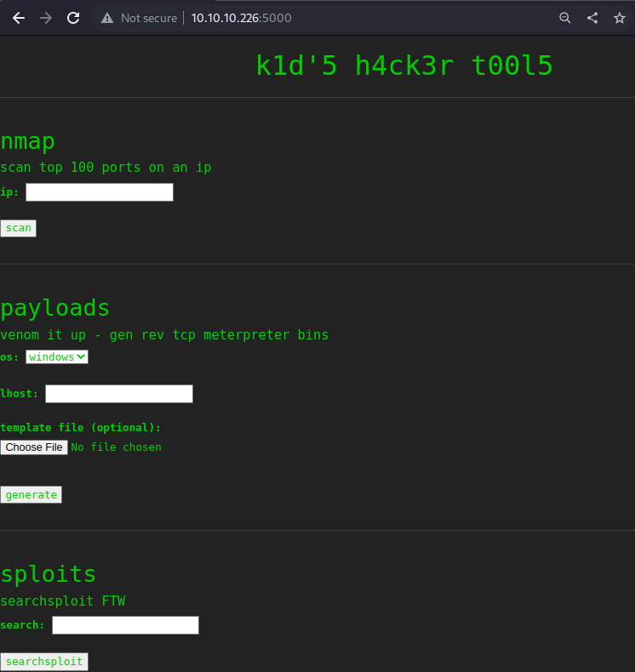This screenshot has width=635, height=672.
Task: Go forward to the next page
Action: pos(46,18)
